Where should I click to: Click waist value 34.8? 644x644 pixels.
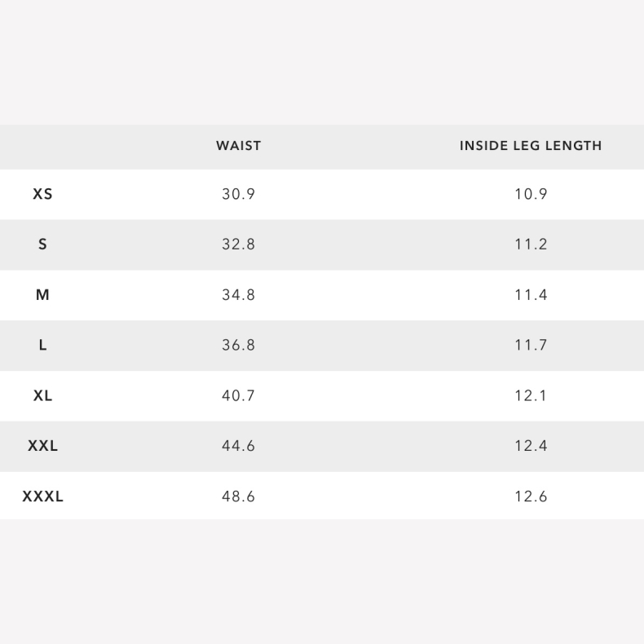238,295
